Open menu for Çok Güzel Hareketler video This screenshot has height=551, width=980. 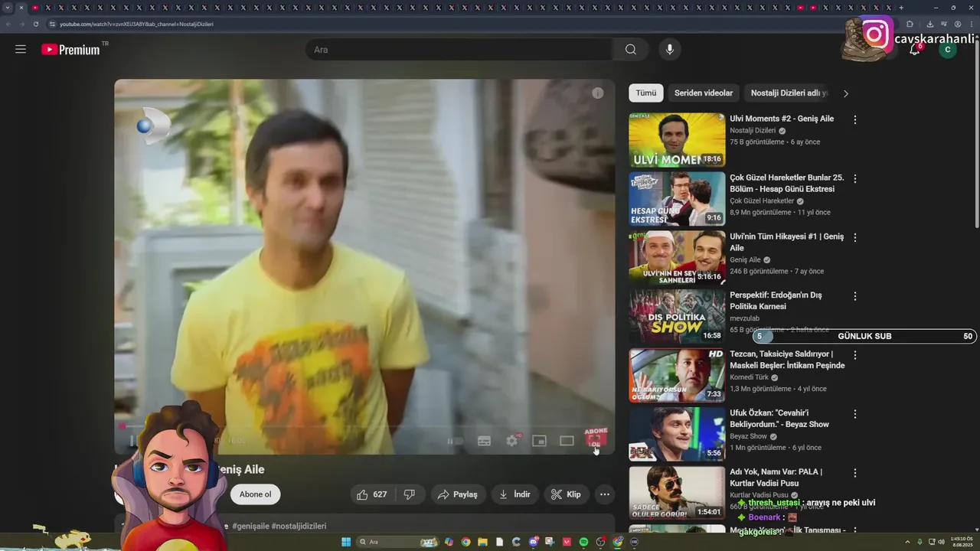tap(855, 178)
